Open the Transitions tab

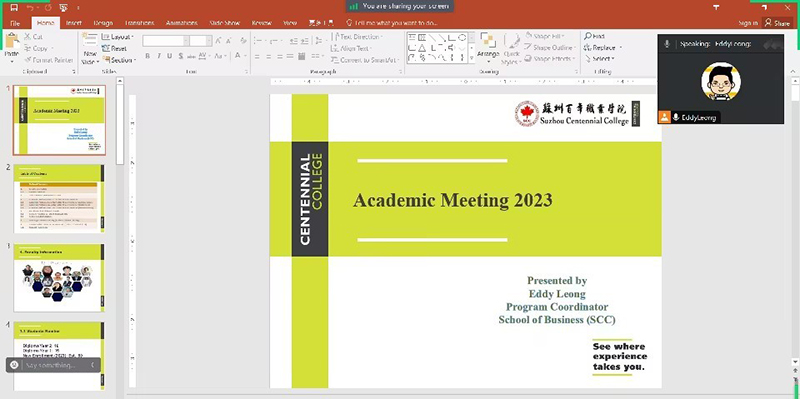pos(139,23)
